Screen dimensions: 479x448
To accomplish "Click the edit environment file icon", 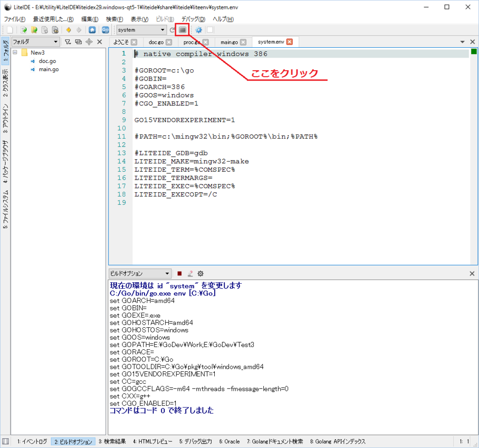I will point(182,29).
